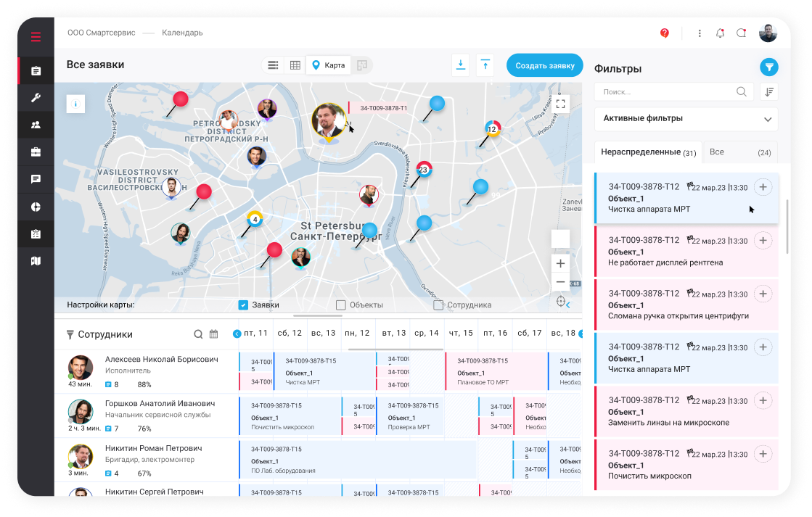The height and width of the screenshot is (517, 812).
Task: Open the map icon in sidebar
Action: point(36,261)
